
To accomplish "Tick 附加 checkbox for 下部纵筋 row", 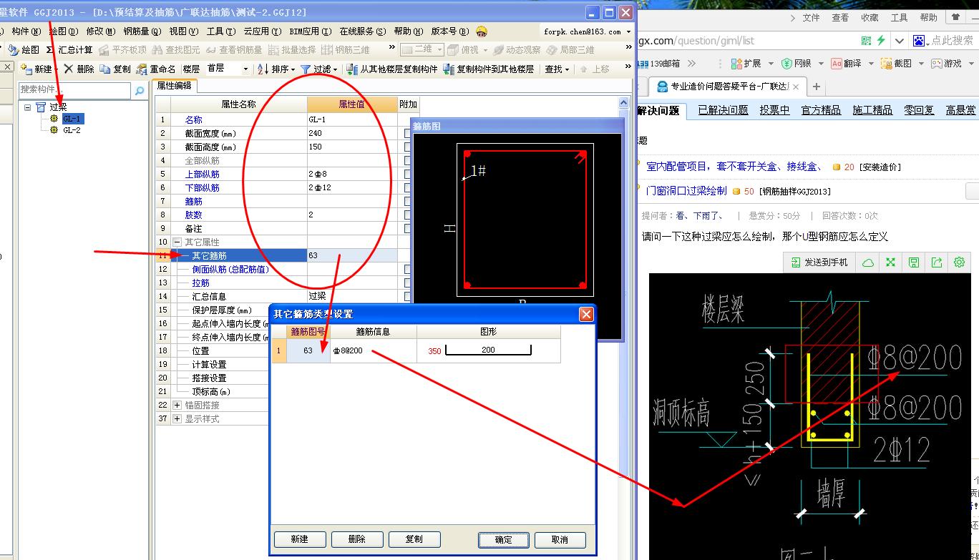I will pos(407,187).
